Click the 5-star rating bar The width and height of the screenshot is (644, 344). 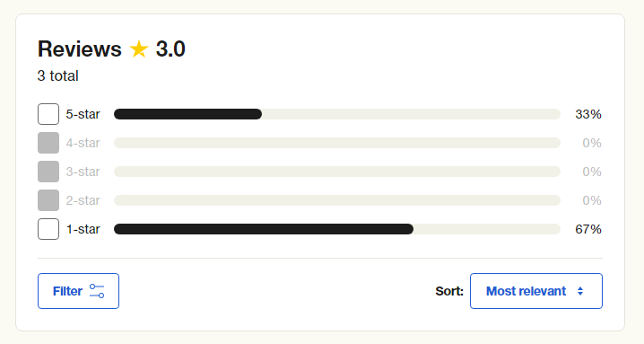tap(336, 114)
